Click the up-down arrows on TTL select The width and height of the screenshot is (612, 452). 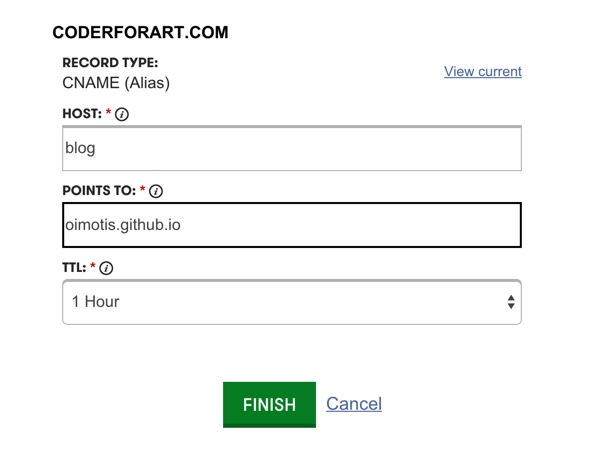pos(511,301)
